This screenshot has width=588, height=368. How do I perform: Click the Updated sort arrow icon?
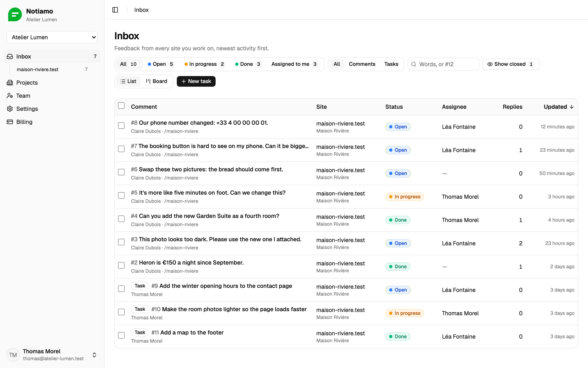coord(572,107)
